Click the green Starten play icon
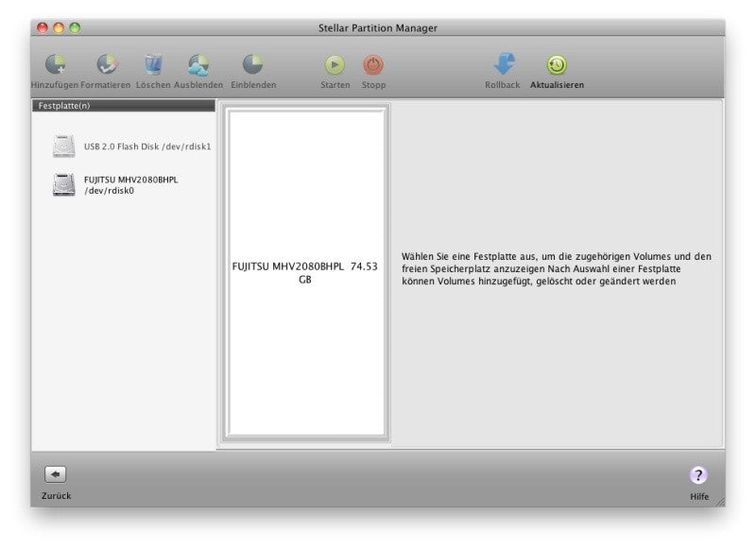 point(335,65)
